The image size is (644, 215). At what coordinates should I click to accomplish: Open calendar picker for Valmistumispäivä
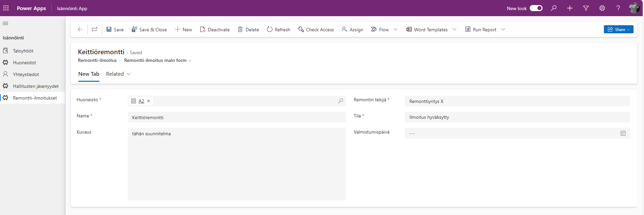[x=623, y=133]
